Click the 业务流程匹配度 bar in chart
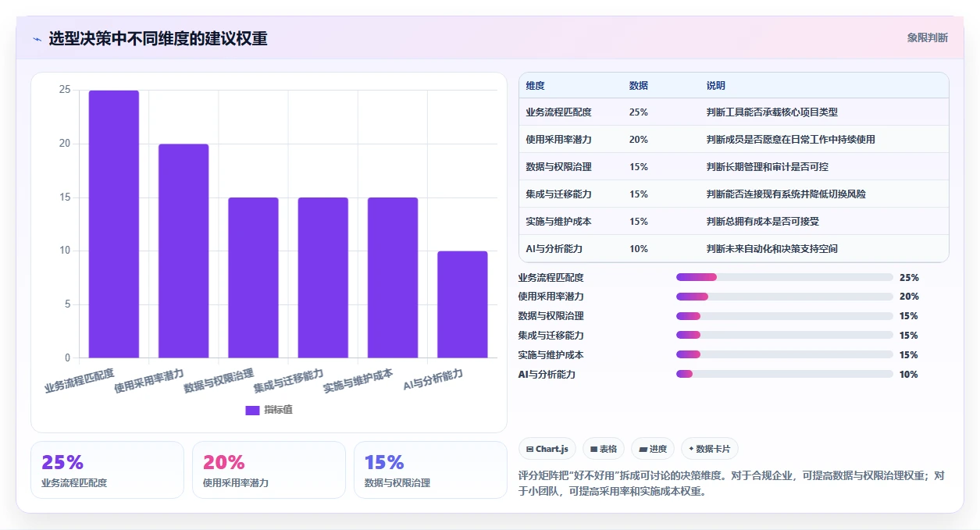This screenshot has height=530, width=980. [114, 224]
